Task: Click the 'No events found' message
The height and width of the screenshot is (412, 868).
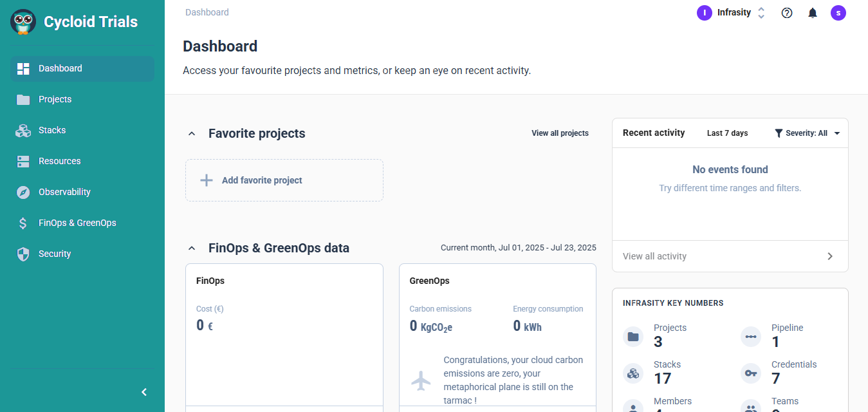Action: 730,169
